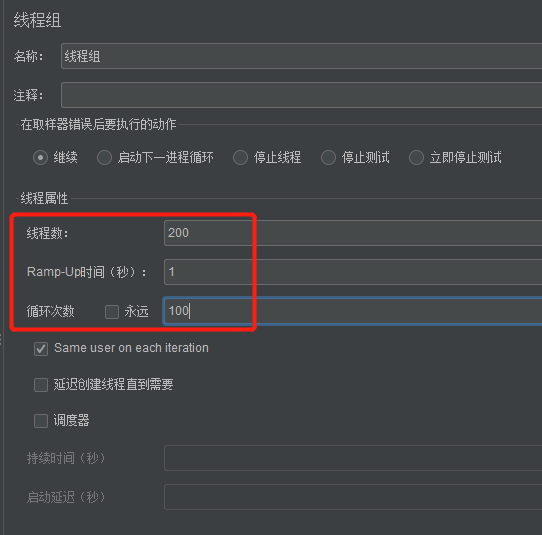Click the 在取样器错误后要执行的动作 section heading
Screen dimensions: 542x535
98,124
